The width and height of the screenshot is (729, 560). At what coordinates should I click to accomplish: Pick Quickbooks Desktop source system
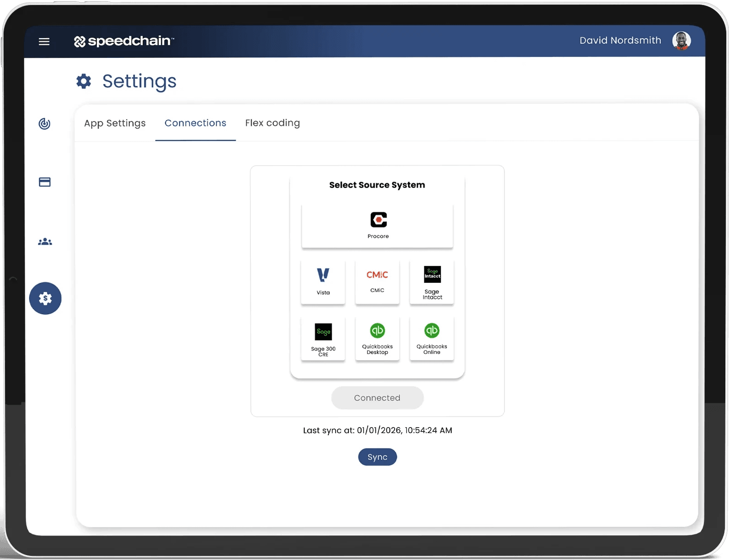pyautogui.click(x=377, y=338)
